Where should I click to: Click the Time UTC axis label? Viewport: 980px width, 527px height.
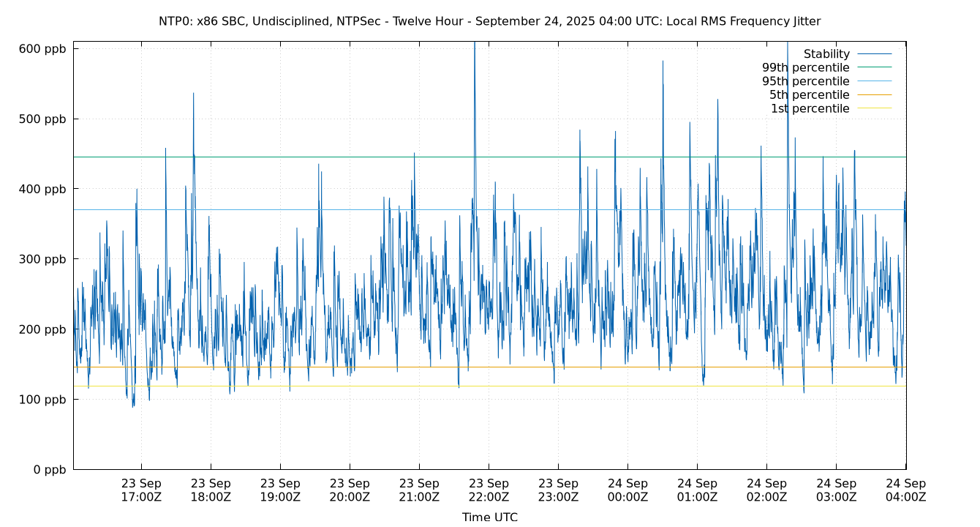(x=489, y=517)
